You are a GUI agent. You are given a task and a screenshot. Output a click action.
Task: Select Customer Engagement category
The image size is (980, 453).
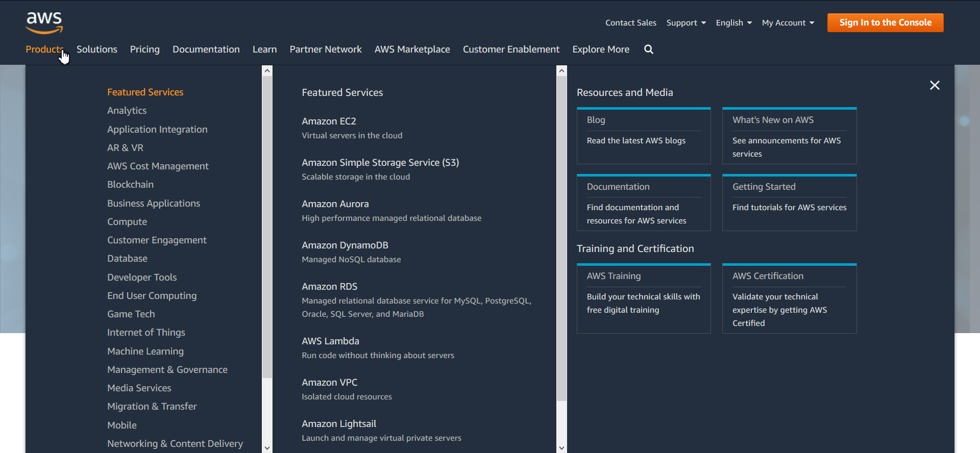157,240
